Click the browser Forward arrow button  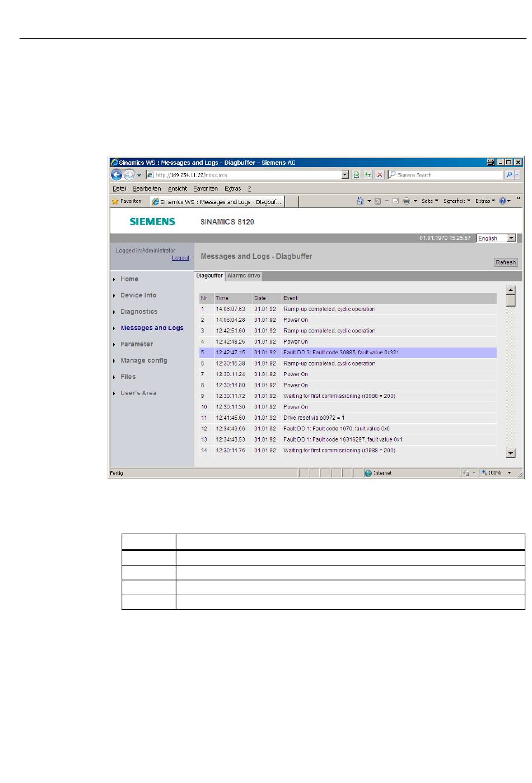(129, 175)
